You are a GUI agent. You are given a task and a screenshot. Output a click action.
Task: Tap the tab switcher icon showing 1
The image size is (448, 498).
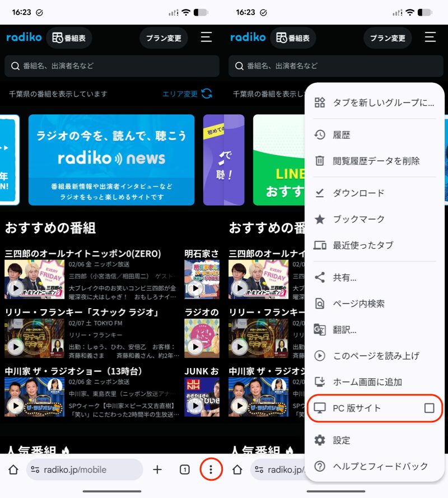(184, 469)
